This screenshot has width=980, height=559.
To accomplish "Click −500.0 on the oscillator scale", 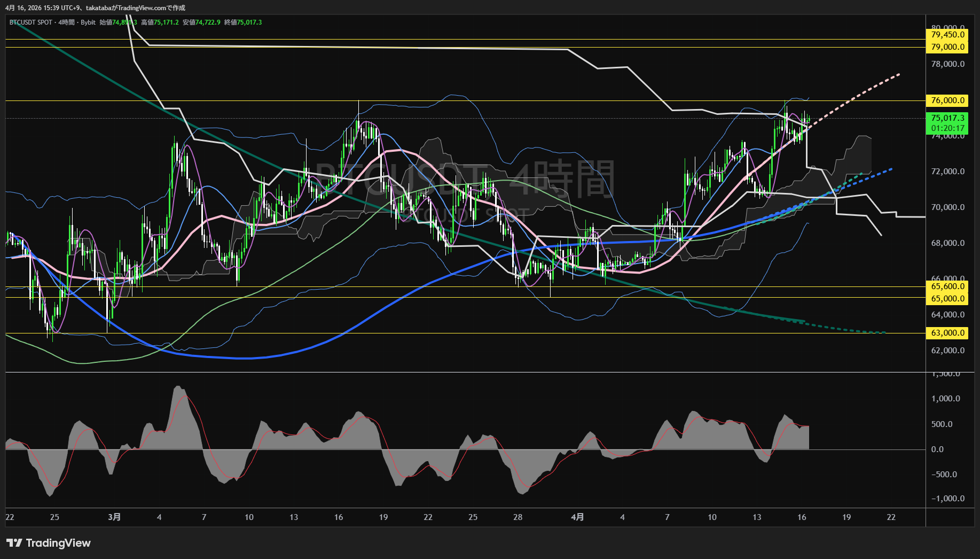I will (947, 475).
